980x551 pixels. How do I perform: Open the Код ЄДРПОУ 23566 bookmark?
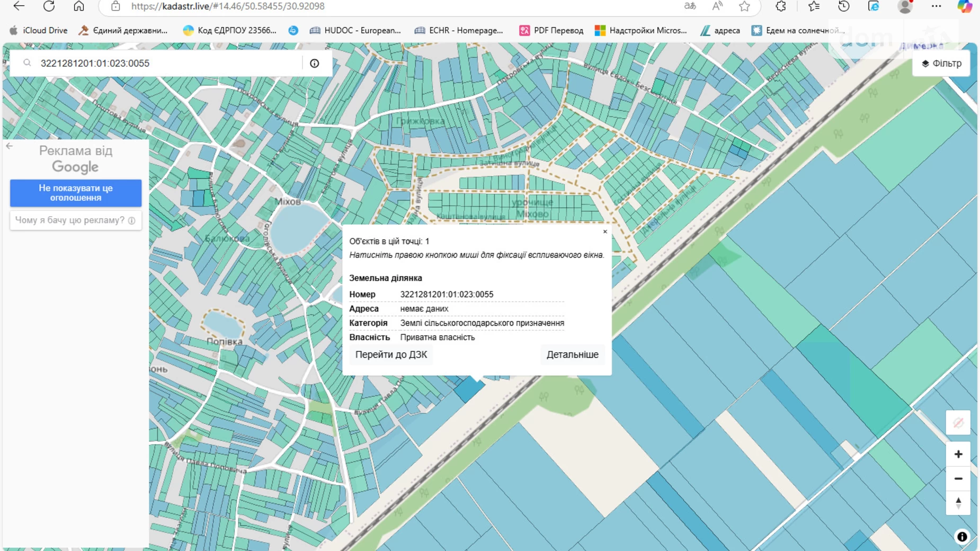click(x=229, y=30)
